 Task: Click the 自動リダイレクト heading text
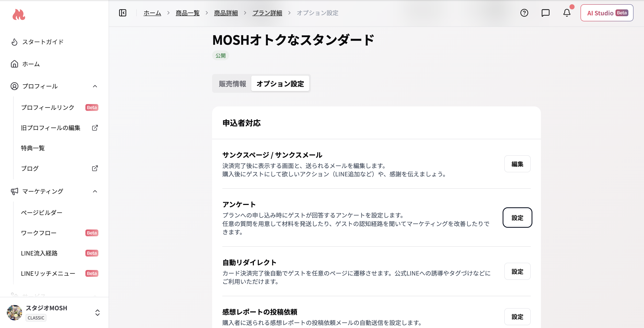point(250,262)
